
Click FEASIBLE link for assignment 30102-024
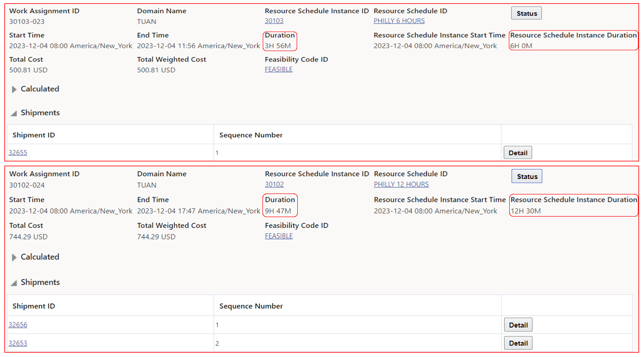pos(278,236)
